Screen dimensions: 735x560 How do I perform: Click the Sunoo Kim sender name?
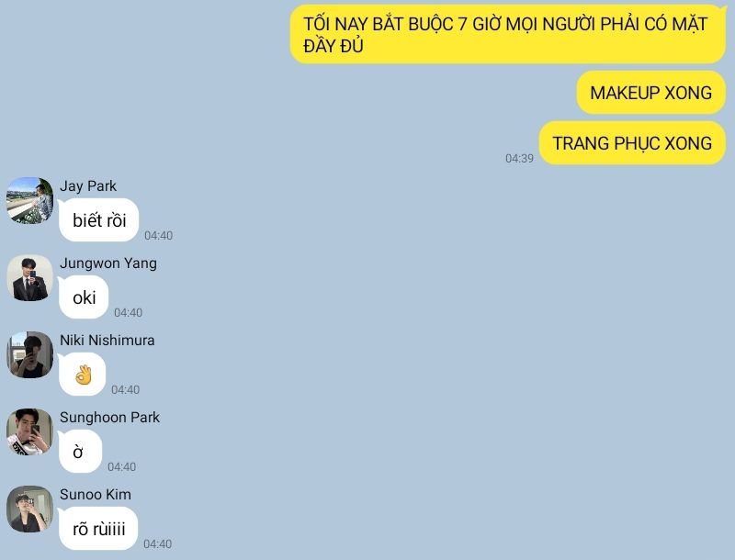pyautogui.click(x=96, y=495)
